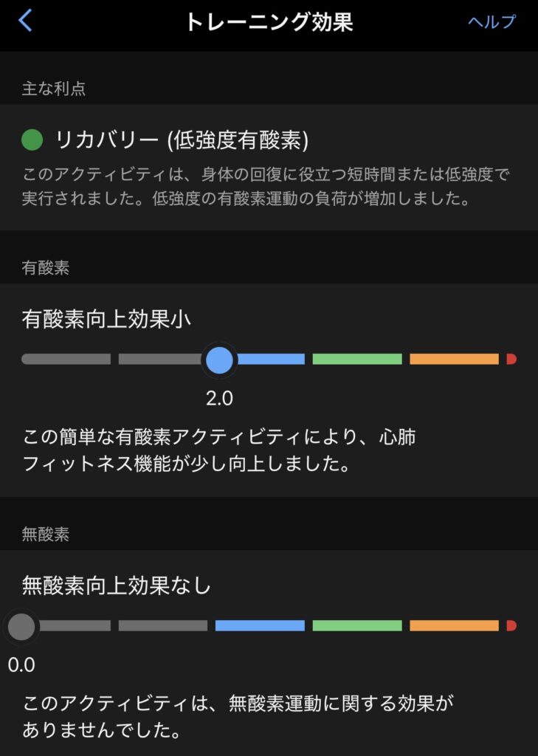Tap the 主な利点 section label
The height and width of the screenshot is (756, 538).
(54, 89)
